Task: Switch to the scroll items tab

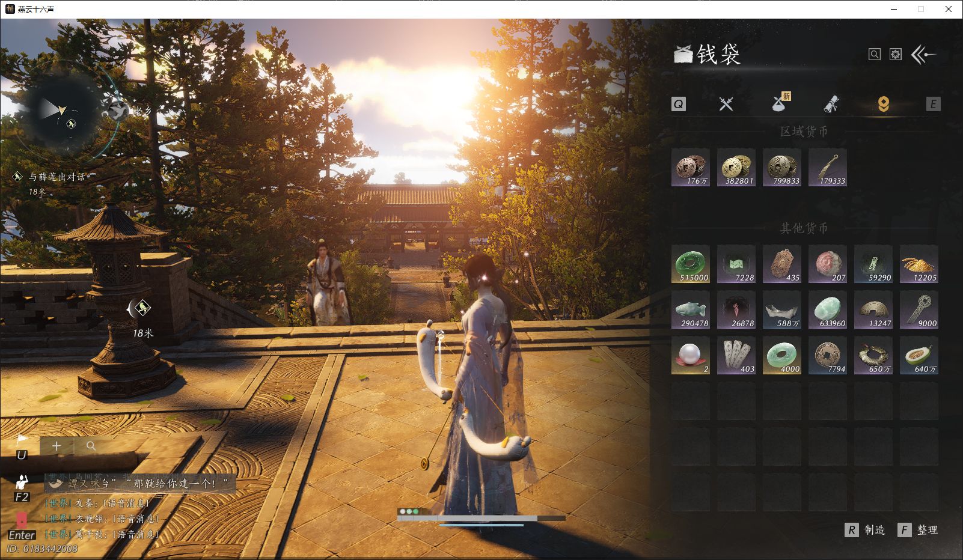Action: point(831,104)
